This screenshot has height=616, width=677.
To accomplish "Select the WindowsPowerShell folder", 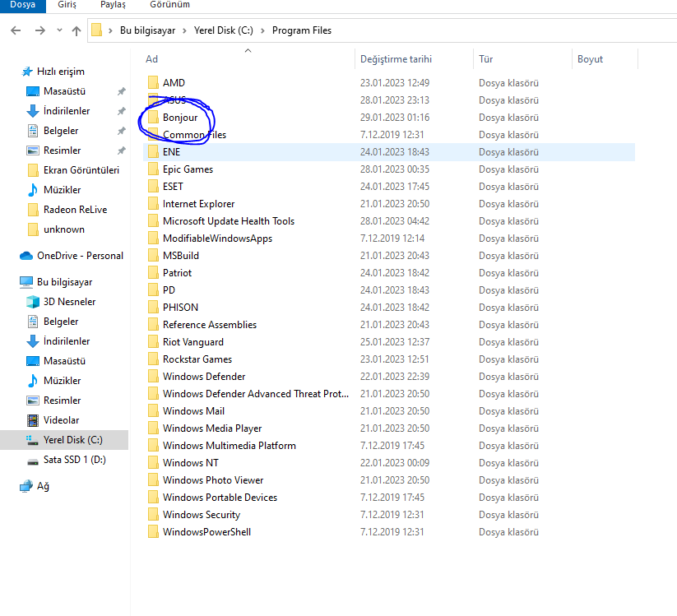I will tap(206, 532).
